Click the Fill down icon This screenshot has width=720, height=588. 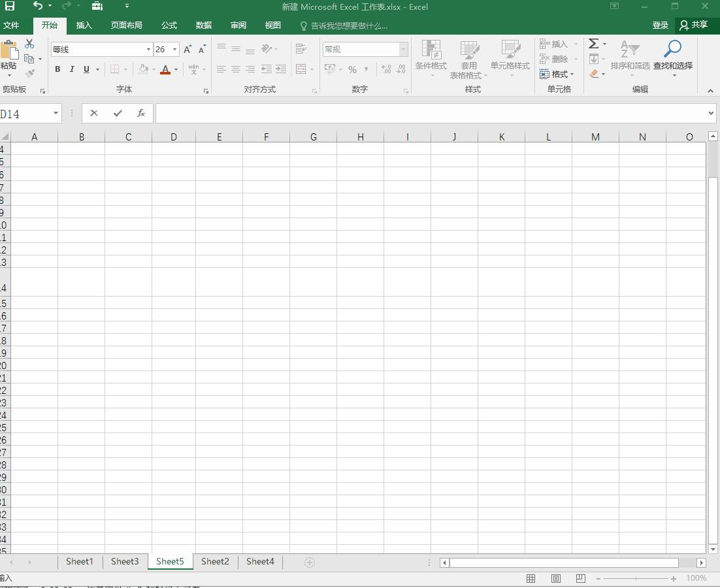pyautogui.click(x=594, y=59)
